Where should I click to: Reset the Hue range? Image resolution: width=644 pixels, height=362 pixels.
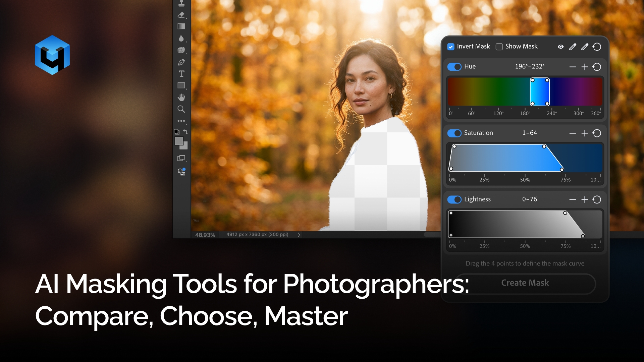(597, 67)
